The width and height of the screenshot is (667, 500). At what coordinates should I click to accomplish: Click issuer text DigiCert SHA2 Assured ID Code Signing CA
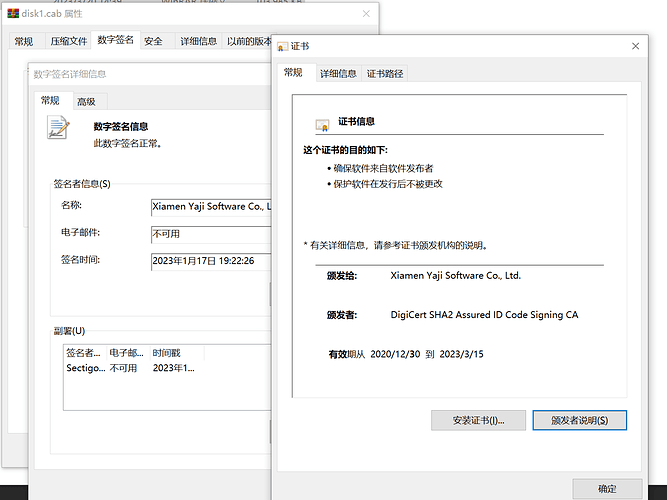point(484,315)
